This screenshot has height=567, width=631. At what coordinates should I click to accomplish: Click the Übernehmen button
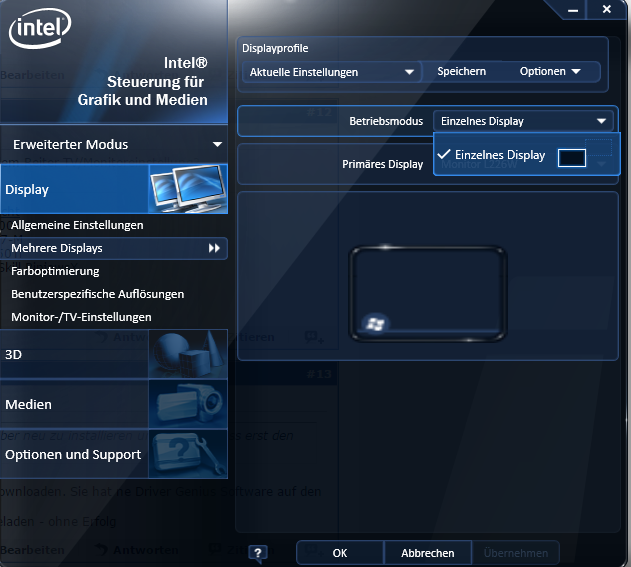[516, 553]
